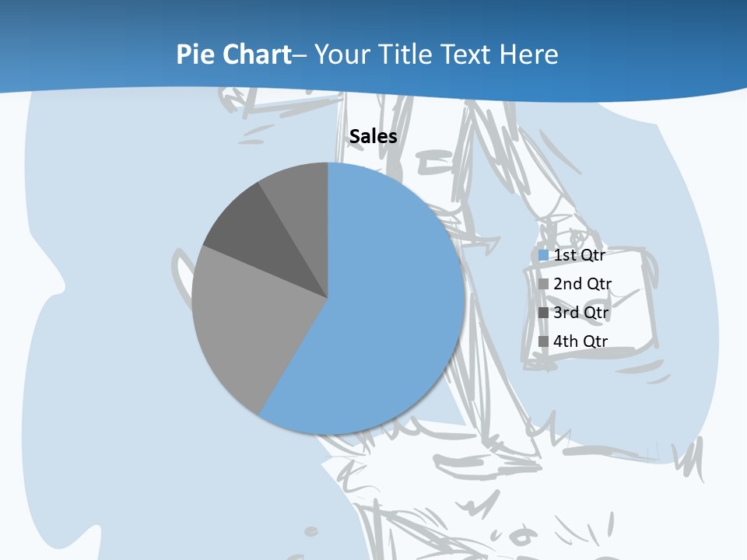The width and height of the screenshot is (747, 560).
Task: Select the "3rd Qtr" legend label
Action: coord(580,313)
